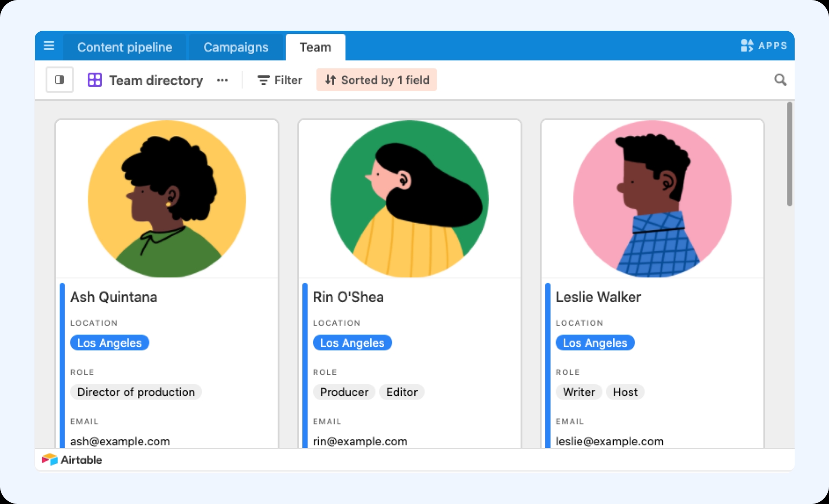Open the view options ellipsis menu
The image size is (829, 504).
222,80
